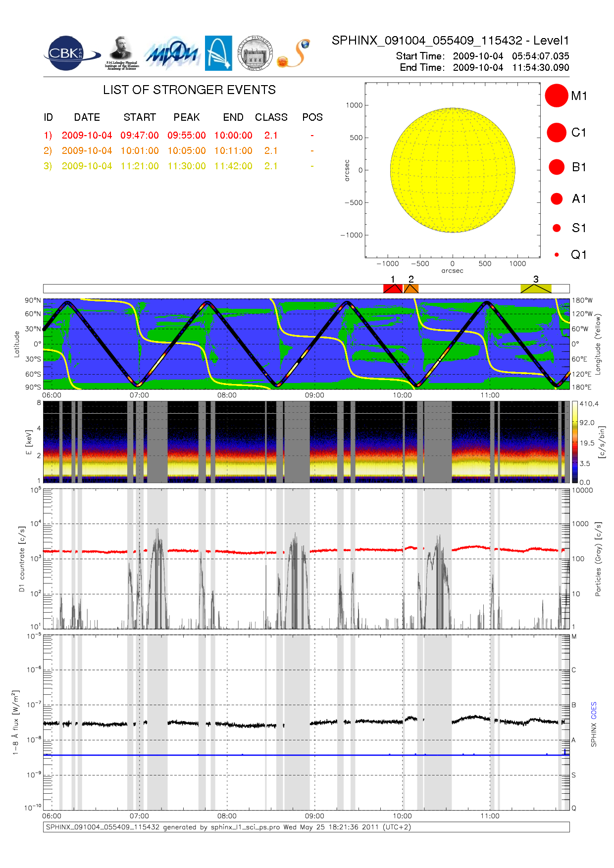Click the CLASS column header

point(271,117)
